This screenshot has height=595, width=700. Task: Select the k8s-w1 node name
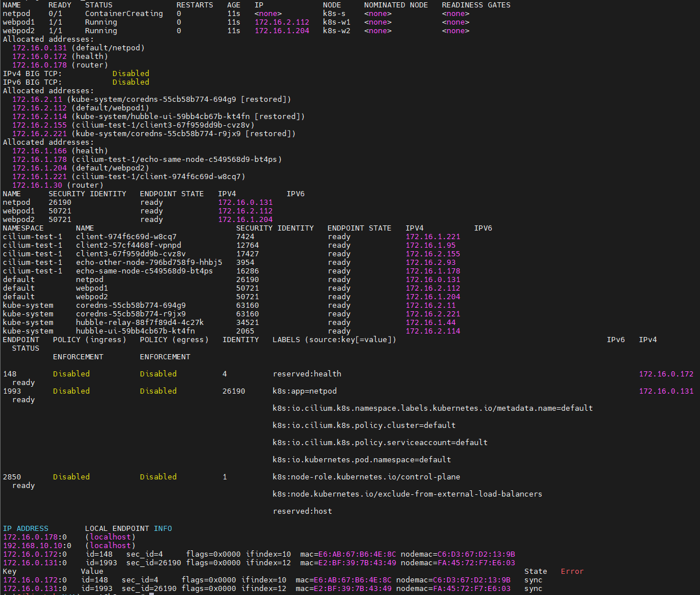coord(336,22)
